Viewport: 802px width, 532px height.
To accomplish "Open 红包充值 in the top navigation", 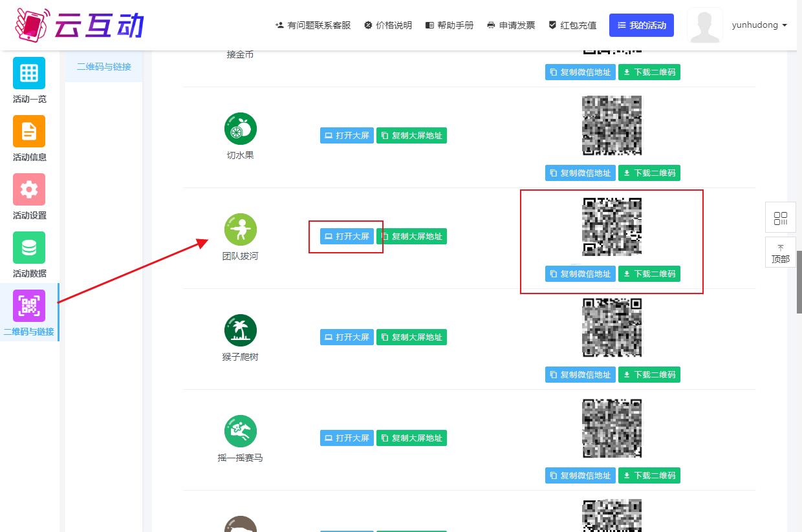I will pyautogui.click(x=572, y=25).
